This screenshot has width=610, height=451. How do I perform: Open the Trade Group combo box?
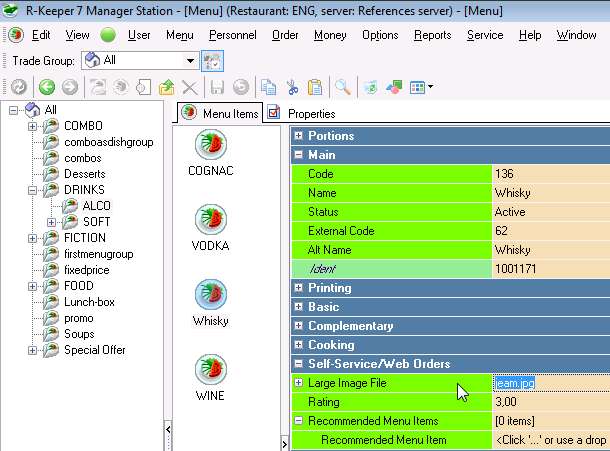pyautogui.click(x=140, y=60)
